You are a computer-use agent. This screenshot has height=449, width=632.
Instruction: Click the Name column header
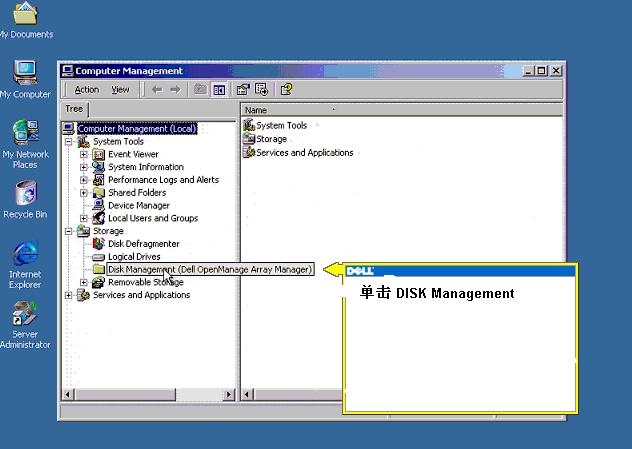click(x=401, y=110)
